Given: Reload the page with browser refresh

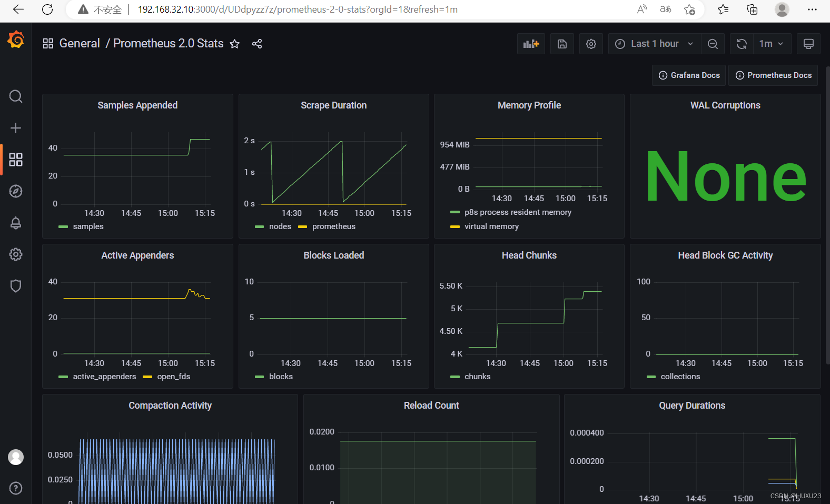Looking at the screenshot, I should (47, 9).
